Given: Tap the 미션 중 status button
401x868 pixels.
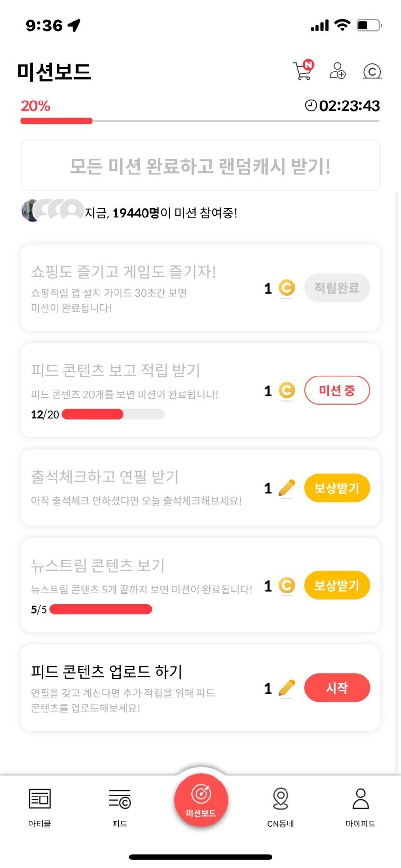Looking at the screenshot, I should point(337,391).
